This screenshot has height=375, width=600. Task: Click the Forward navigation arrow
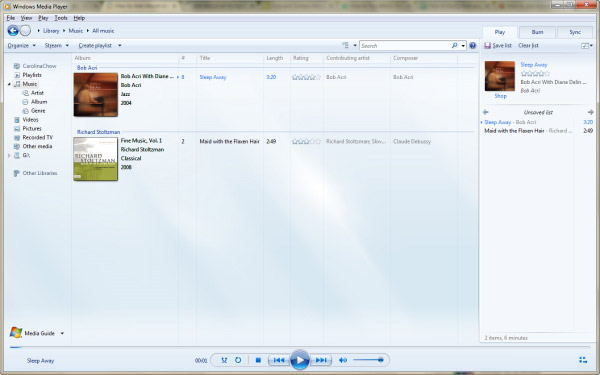click(x=25, y=31)
